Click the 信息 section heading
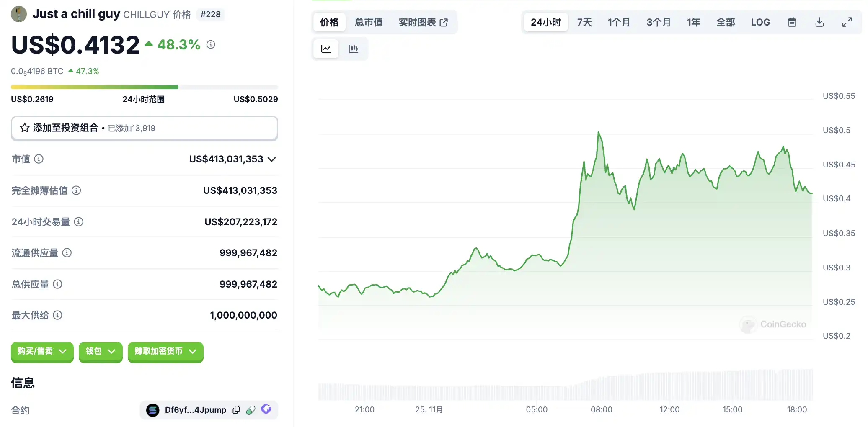The width and height of the screenshot is (868, 427). (23, 383)
